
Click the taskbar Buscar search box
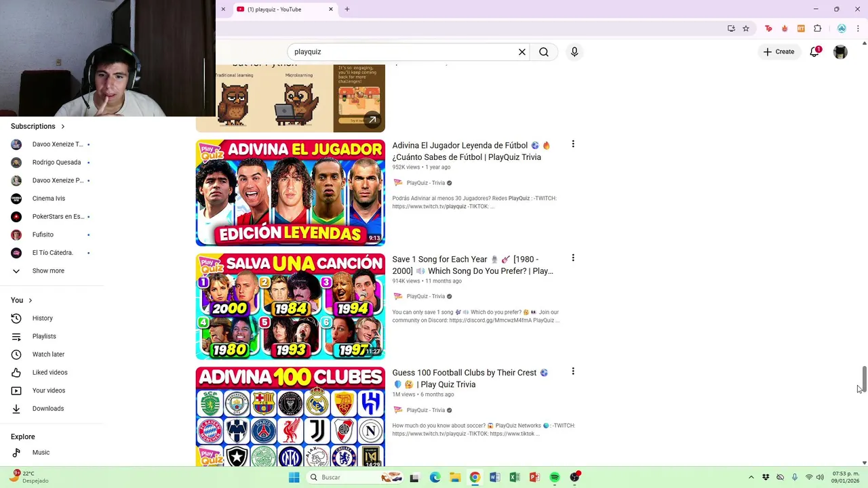tap(356, 477)
